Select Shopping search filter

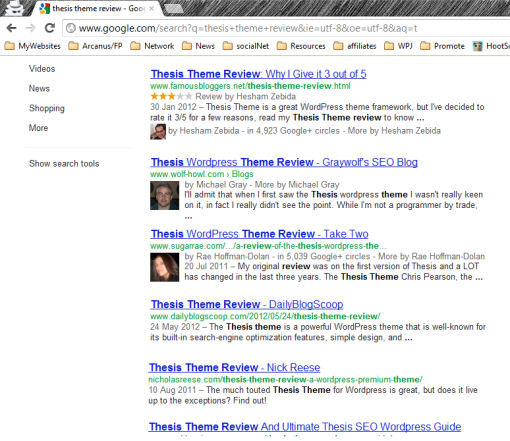(x=47, y=108)
